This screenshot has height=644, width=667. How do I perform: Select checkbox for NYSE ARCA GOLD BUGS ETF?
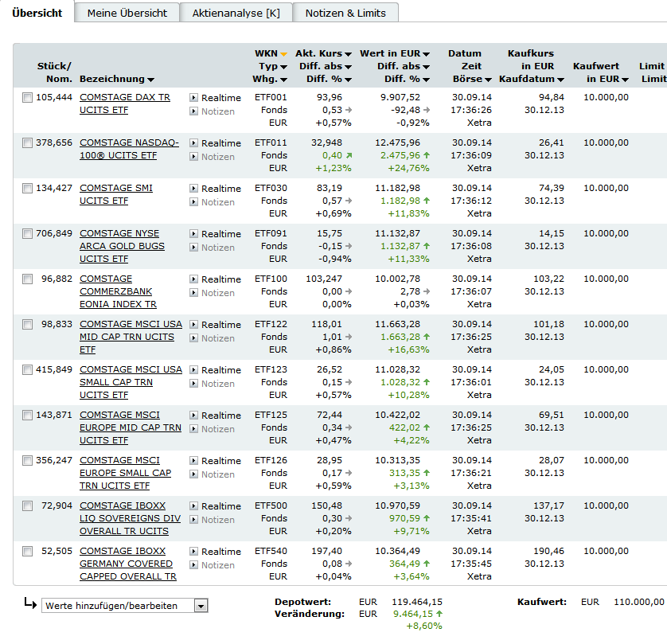pyautogui.click(x=27, y=234)
